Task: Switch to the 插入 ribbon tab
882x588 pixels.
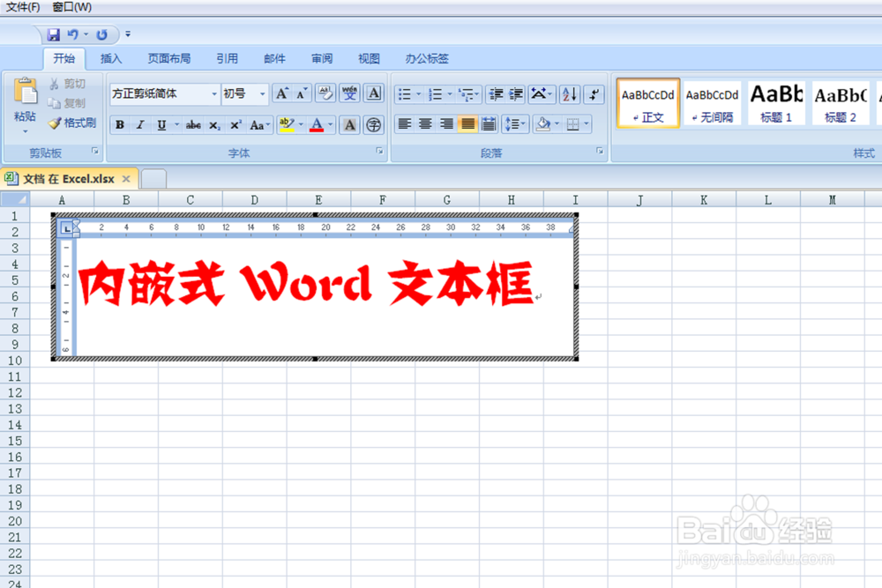Action: pyautogui.click(x=110, y=58)
